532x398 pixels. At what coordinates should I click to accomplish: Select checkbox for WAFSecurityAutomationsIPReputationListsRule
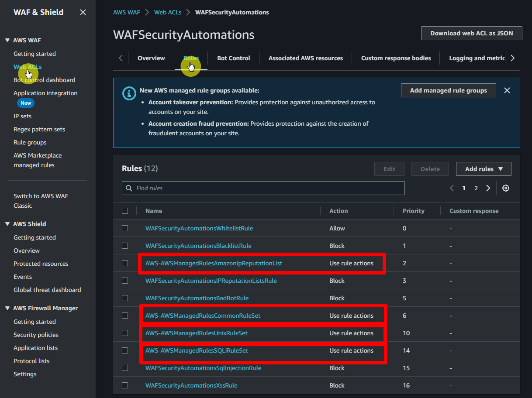click(125, 281)
